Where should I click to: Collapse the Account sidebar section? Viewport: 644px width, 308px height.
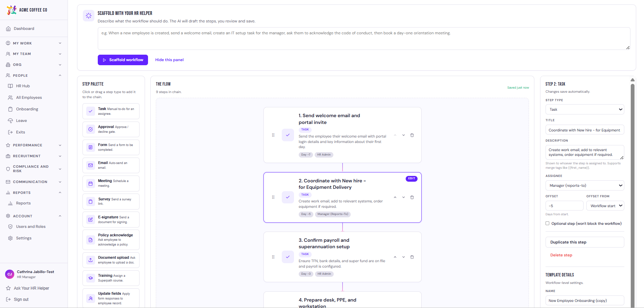tap(34, 216)
